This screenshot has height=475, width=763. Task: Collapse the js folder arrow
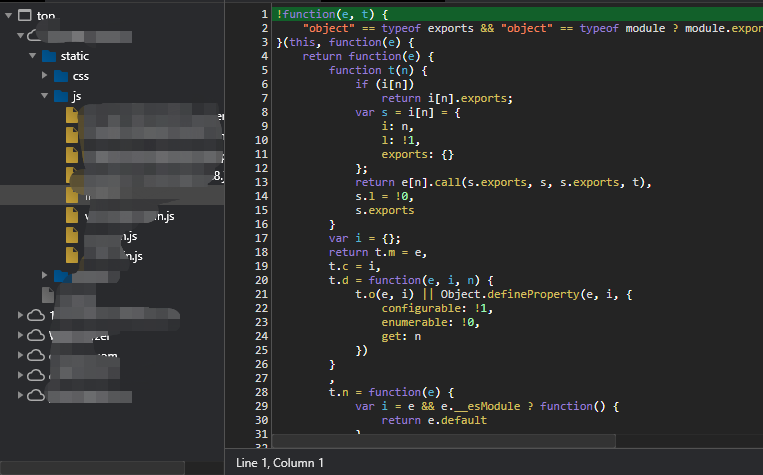click(x=45, y=96)
